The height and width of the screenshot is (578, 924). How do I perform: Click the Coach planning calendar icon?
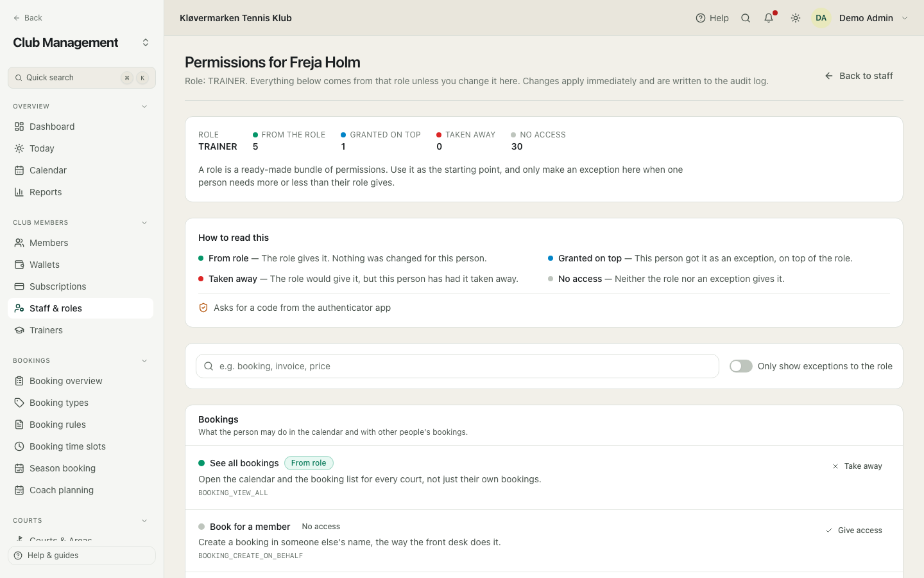(x=19, y=490)
